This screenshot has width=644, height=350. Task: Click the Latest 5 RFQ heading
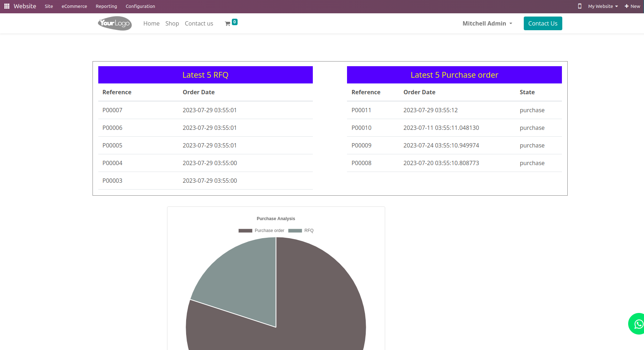(205, 75)
